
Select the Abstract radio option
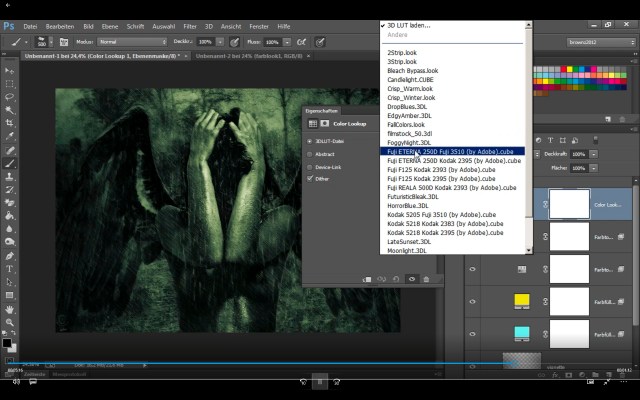311,154
